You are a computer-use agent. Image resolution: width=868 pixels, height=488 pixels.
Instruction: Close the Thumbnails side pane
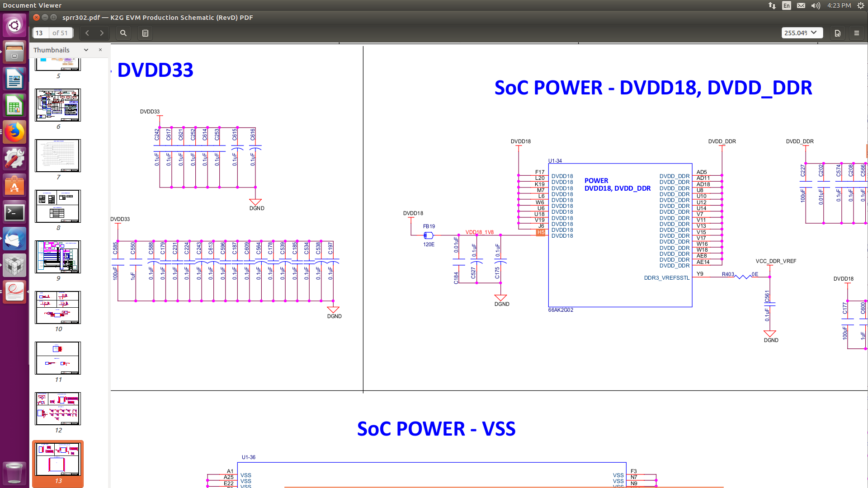pos(100,50)
